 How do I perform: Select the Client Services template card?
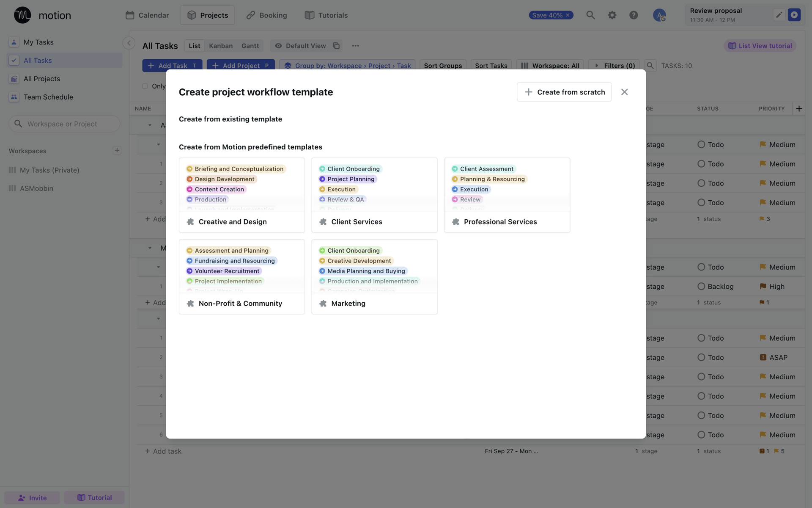tap(374, 195)
